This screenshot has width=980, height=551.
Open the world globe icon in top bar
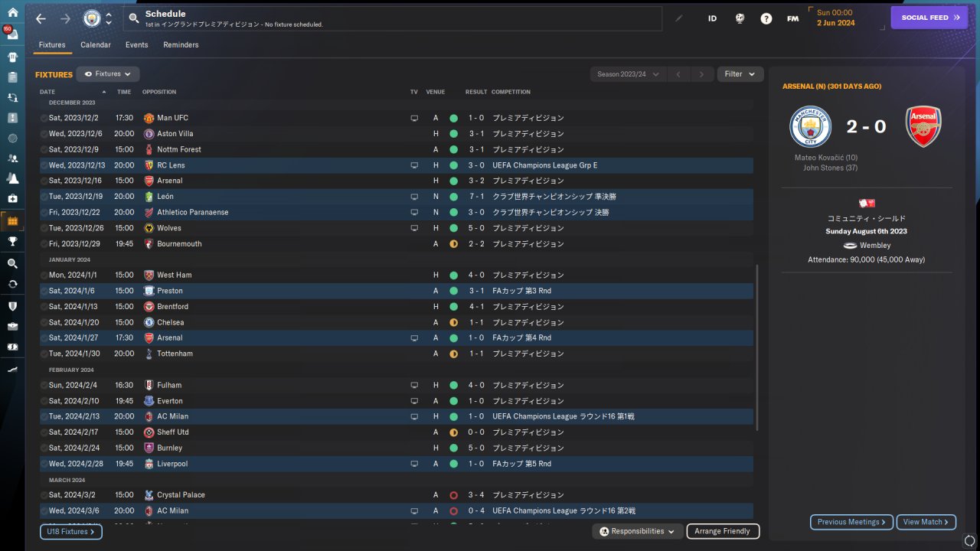[740, 18]
